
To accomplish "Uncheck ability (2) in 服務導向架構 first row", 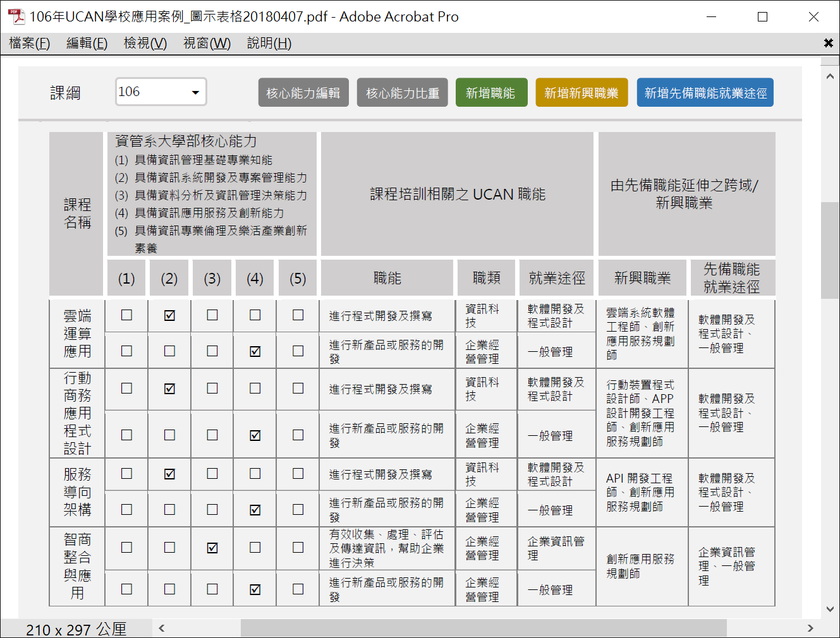I will pos(169,474).
